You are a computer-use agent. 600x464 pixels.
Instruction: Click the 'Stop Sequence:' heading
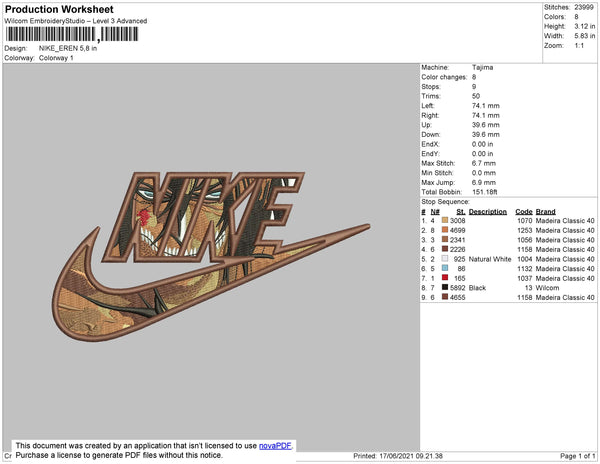(x=445, y=202)
